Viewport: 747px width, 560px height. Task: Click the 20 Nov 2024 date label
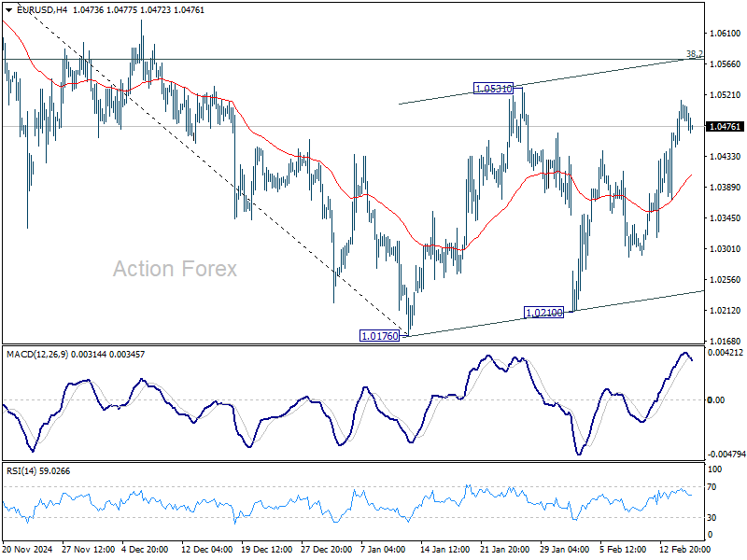28,549
